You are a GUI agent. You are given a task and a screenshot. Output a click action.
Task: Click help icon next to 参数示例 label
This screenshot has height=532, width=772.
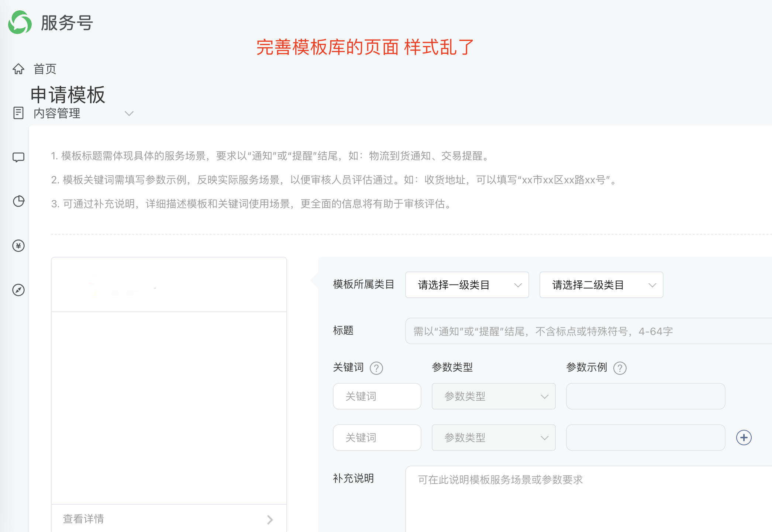pos(620,368)
